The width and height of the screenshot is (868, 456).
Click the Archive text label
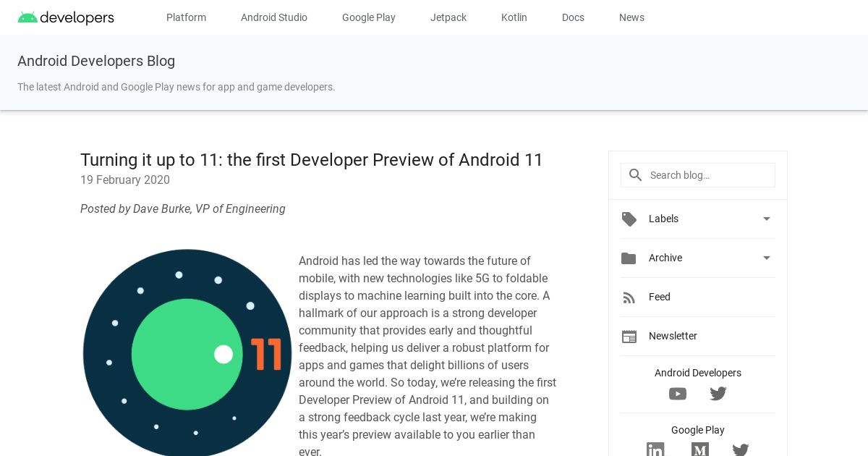pyautogui.click(x=665, y=258)
